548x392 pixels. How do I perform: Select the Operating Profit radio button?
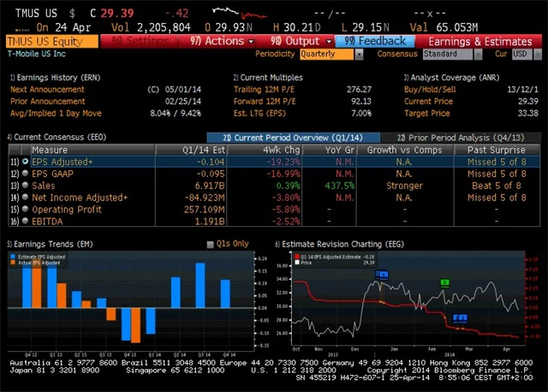(25, 209)
